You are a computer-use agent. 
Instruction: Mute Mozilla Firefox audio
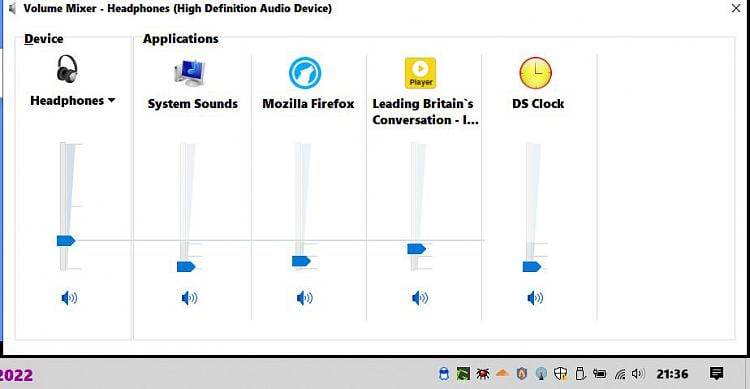304,298
